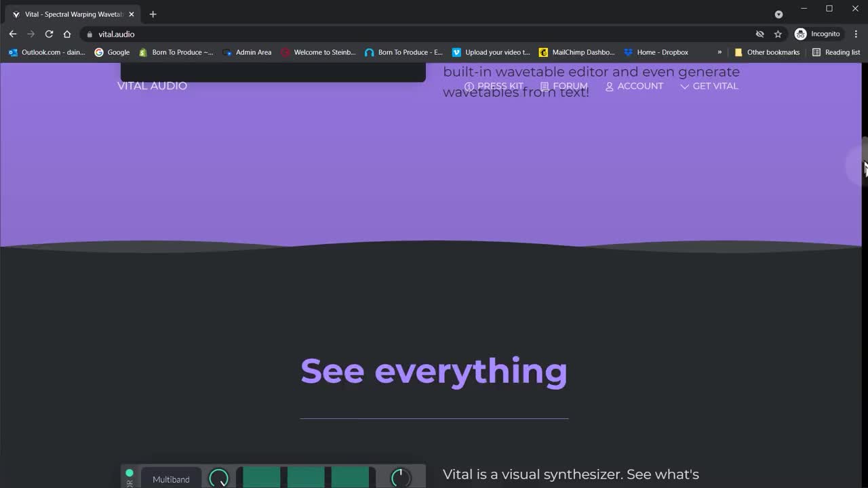Viewport: 868px width, 488px height.
Task: Click GET VITAL in the navigation
Action: point(709,86)
